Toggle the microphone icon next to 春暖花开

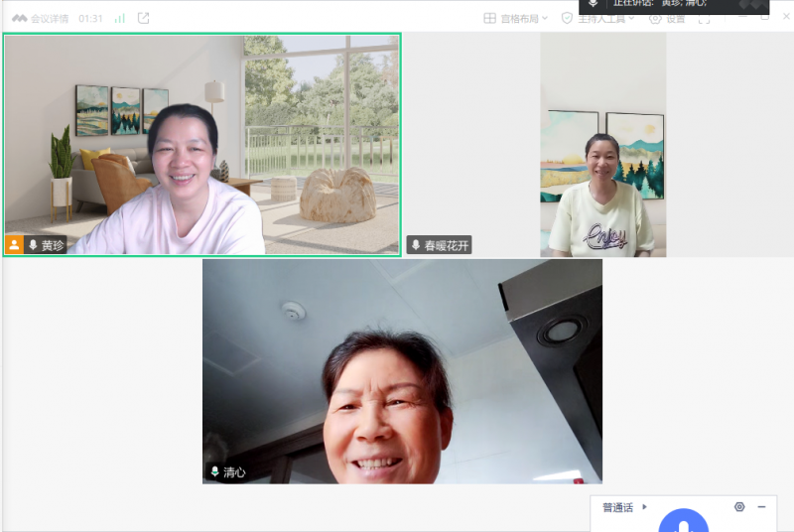pyautogui.click(x=416, y=245)
